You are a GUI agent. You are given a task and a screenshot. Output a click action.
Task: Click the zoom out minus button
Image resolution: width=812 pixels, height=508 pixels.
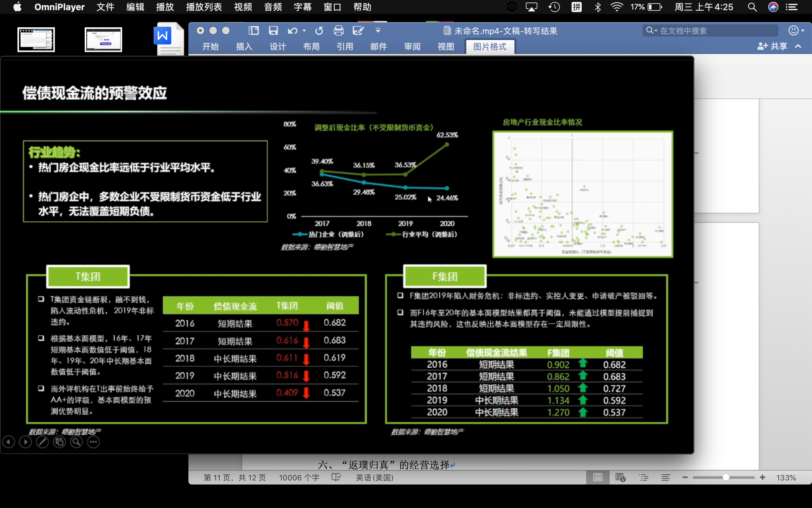[x=685, y=478]
